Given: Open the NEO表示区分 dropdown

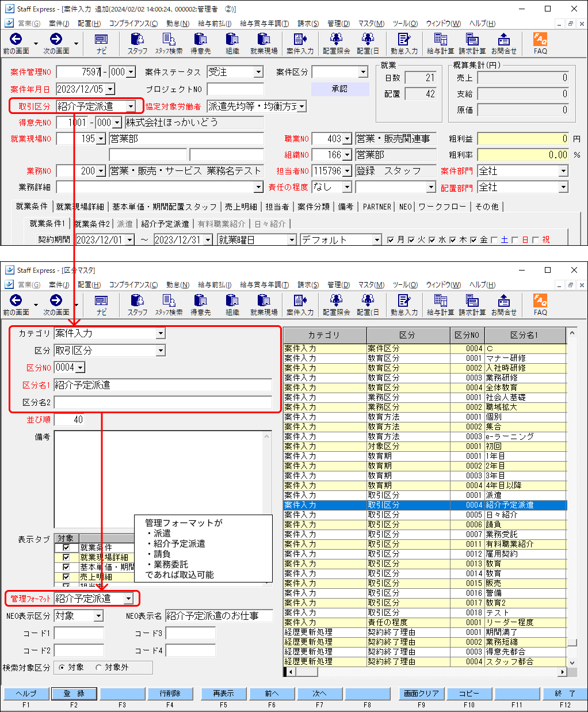Looking at the screenshot, I should click(98, 616).
